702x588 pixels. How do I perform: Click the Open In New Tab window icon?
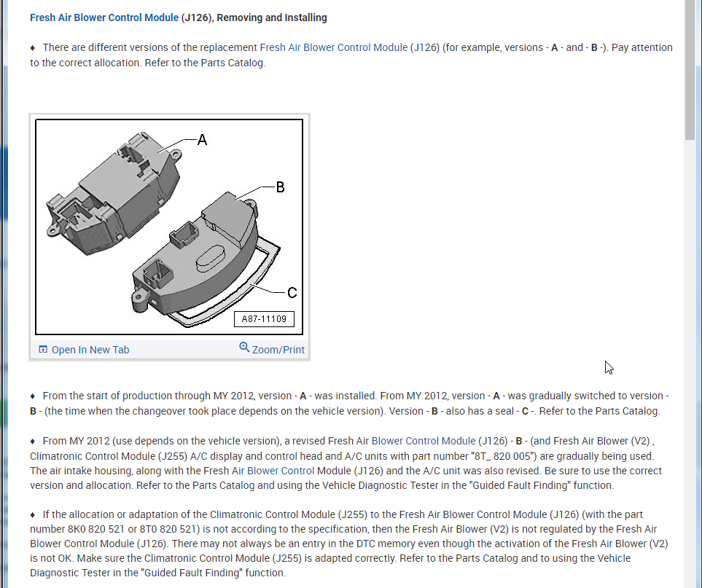(43, 349)
